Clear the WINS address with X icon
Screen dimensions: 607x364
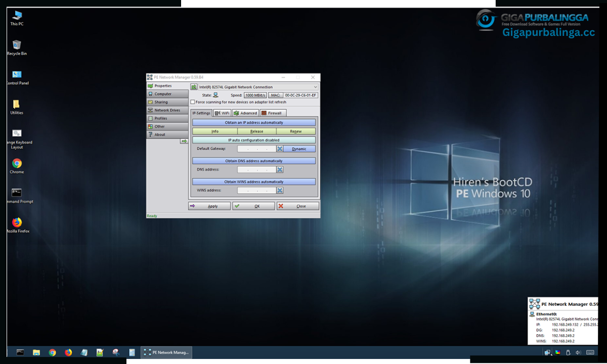280,190
